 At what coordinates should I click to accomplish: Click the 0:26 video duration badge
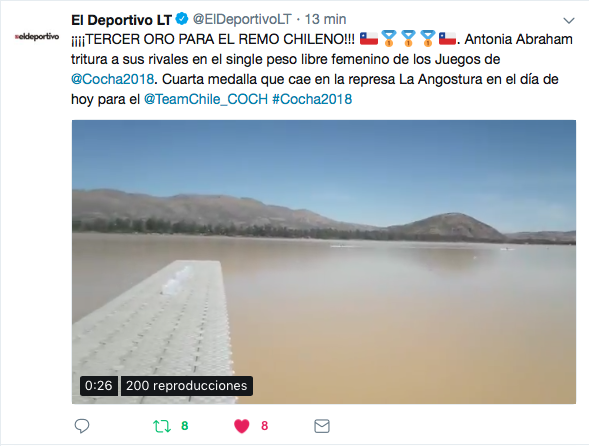click(x=99, y=386)
